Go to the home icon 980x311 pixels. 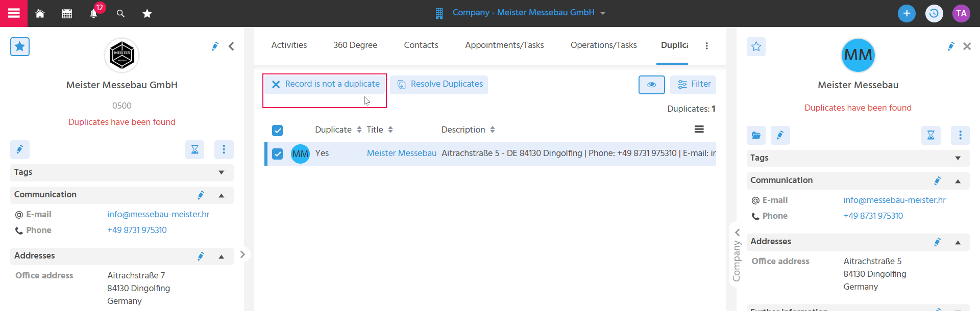(x=40, y=14)
